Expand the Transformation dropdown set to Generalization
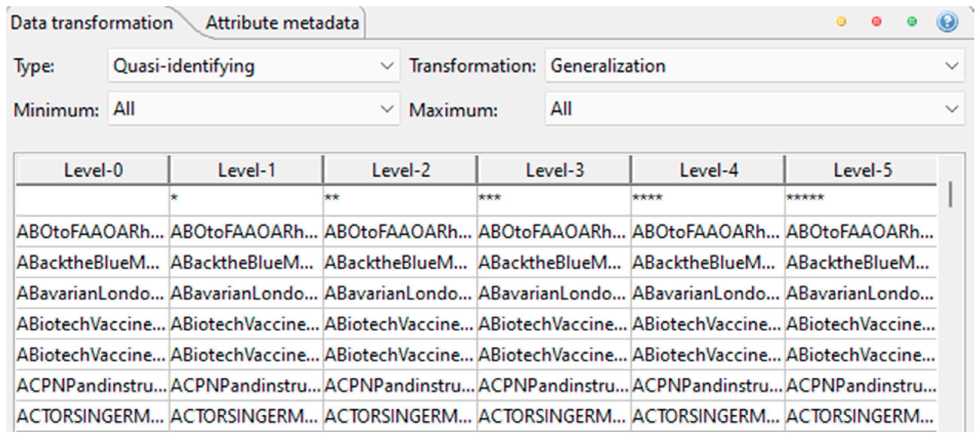The width and height of the screenshot is (980, 438). [x=754, y=66]
